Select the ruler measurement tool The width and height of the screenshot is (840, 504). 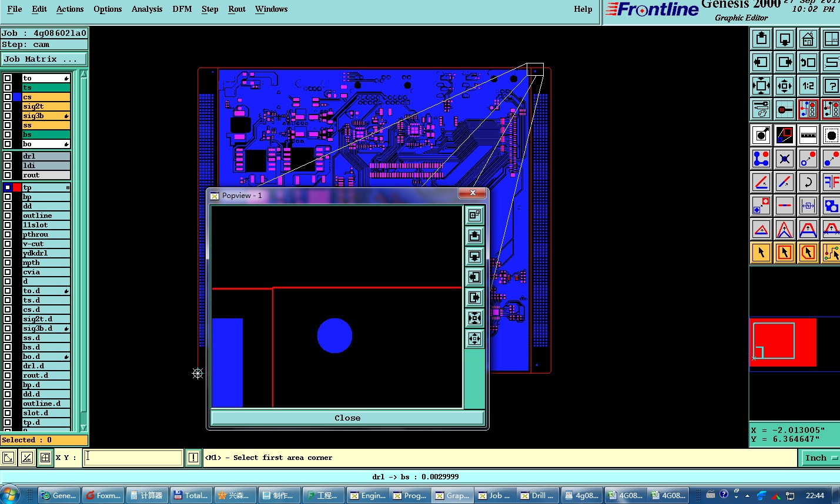click(x=808, y=135)
